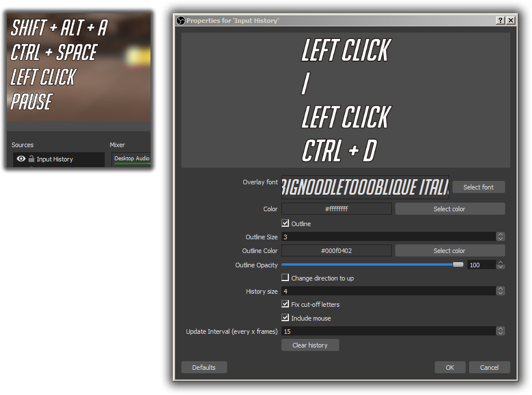Restore settings with the Defaults button
Screen dimensions: 532x395
click(x=204, y=367)
